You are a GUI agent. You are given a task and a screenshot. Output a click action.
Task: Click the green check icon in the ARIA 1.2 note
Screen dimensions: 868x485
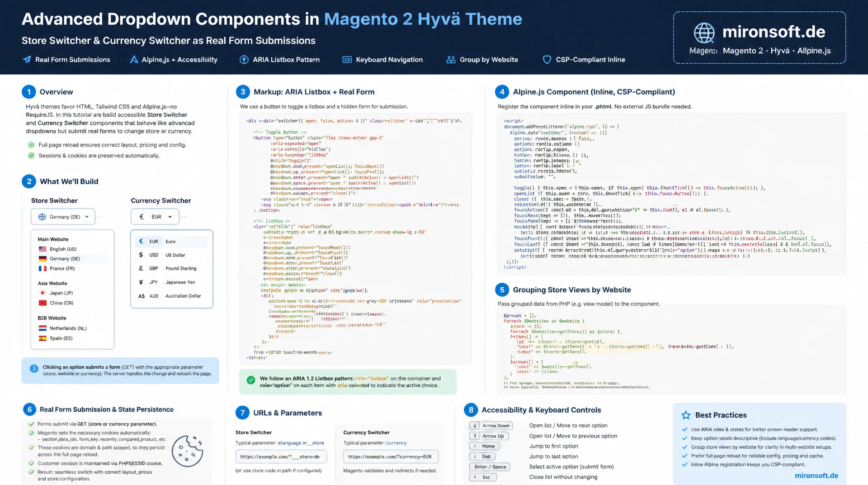pyautogui.click(x=251, y=380)
